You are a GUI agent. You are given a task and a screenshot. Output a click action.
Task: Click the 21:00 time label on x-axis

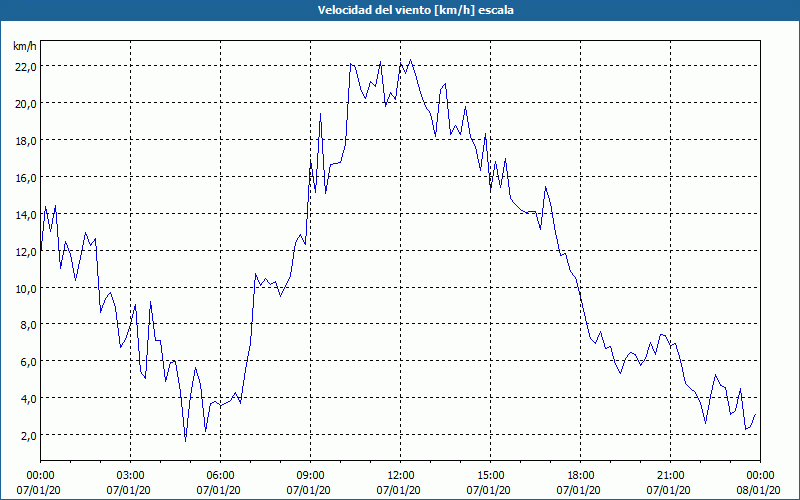pyautogui.click(x=670, y=476)
